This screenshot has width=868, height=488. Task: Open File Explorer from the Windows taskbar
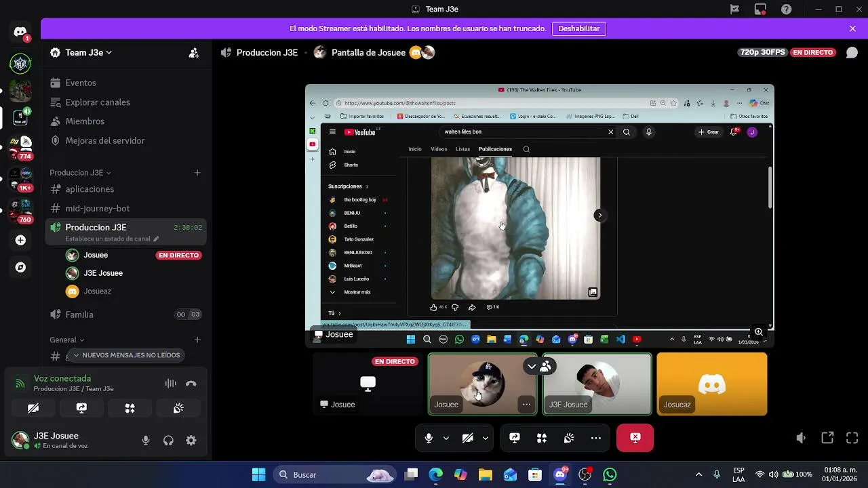click(486, 474)
